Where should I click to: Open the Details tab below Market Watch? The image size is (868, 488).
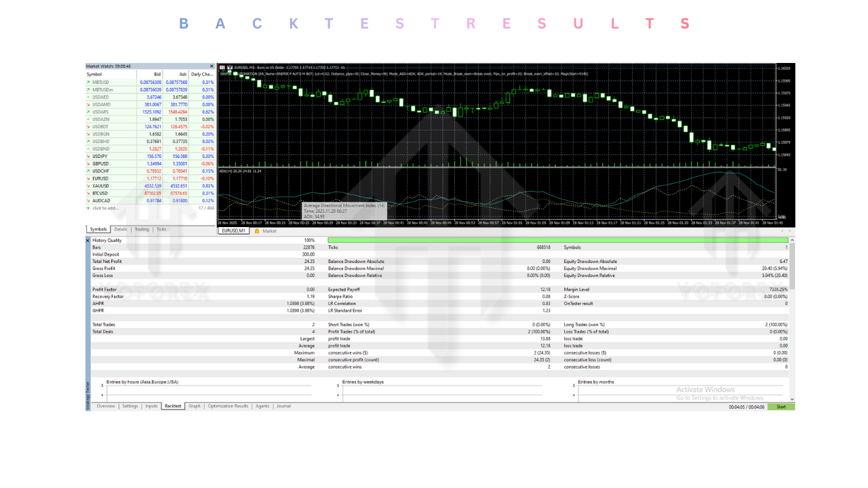pos(119,229)
